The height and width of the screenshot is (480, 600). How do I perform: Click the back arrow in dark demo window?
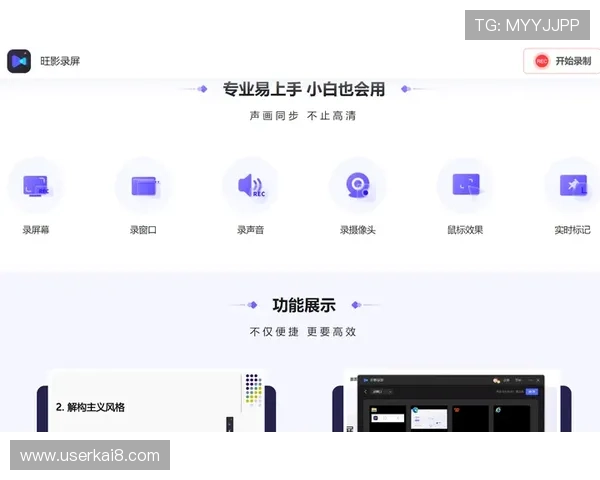point(365,392)
